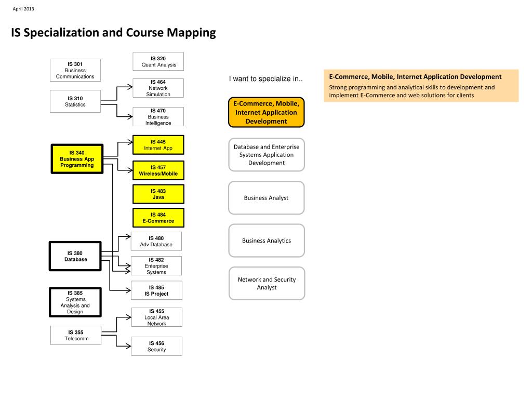Screen dimensions: 532x399
Task: Click the IS 455 Local Area Network box
Action: pyautogui.click(x=157, y=317)
